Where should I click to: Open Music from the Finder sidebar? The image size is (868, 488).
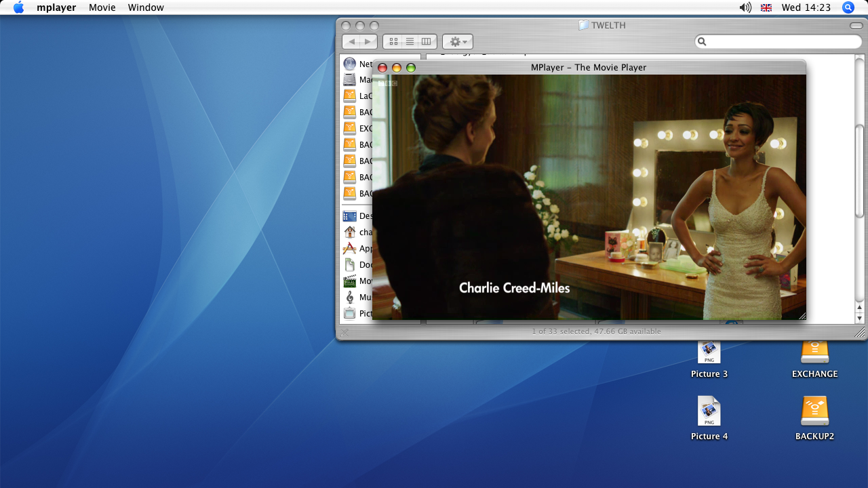(358, 297)
